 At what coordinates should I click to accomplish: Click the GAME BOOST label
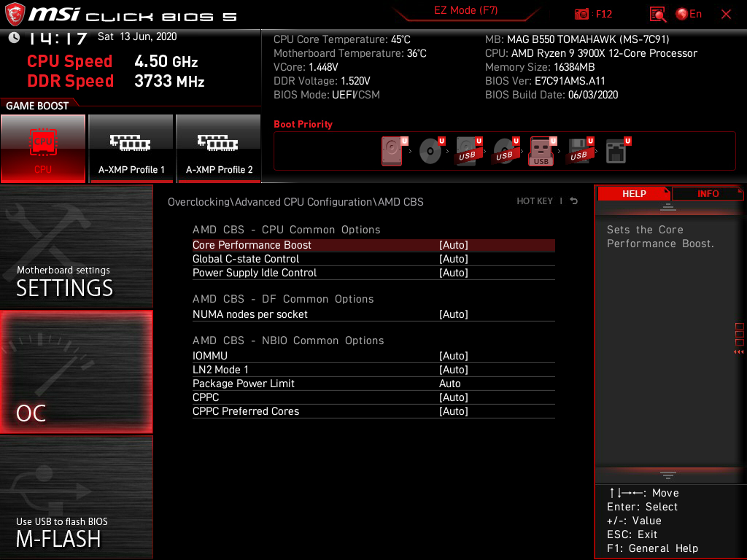tap(37, 106)
